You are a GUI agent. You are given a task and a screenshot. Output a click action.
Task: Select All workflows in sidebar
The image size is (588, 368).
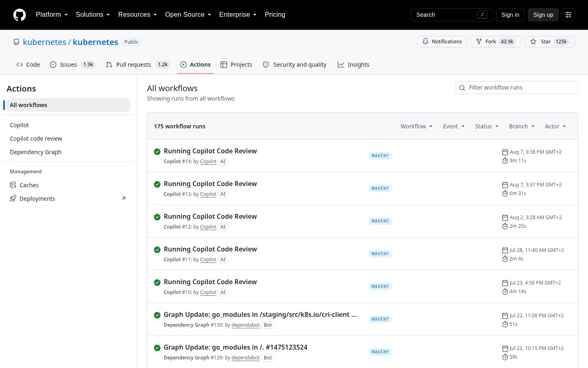[x=68, y=105]
